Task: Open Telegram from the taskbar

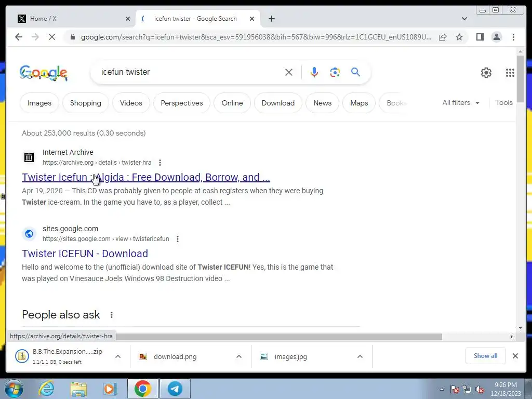Action: click(x=175, y=389)
